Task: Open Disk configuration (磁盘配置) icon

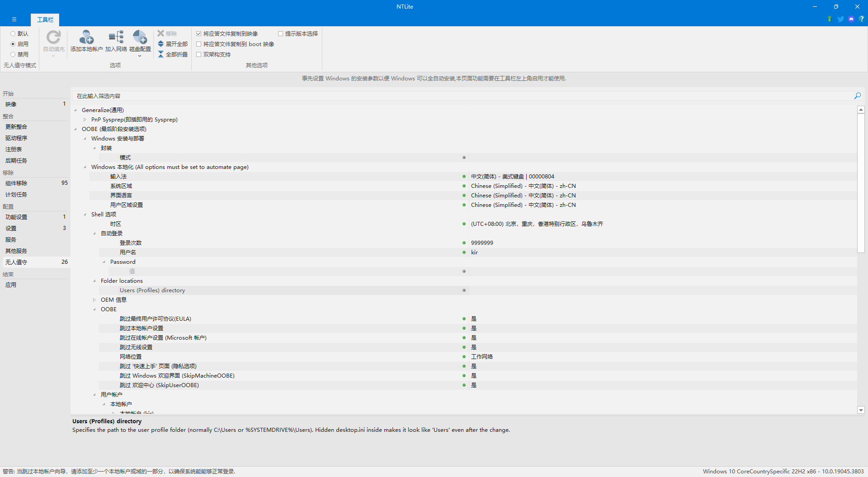Action: [x=140, y=37]
